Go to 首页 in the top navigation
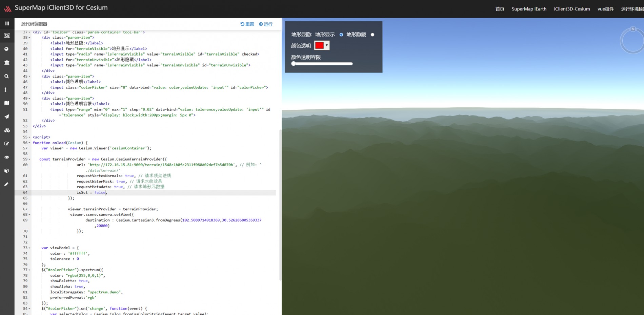 (500, 9)
